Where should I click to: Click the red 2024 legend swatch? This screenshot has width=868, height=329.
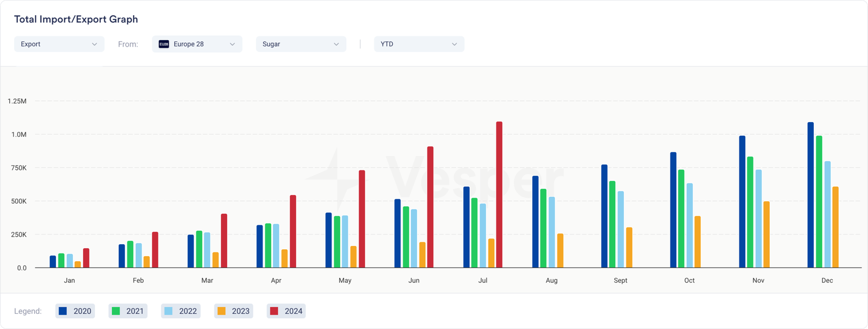click(x=274, y=311)
